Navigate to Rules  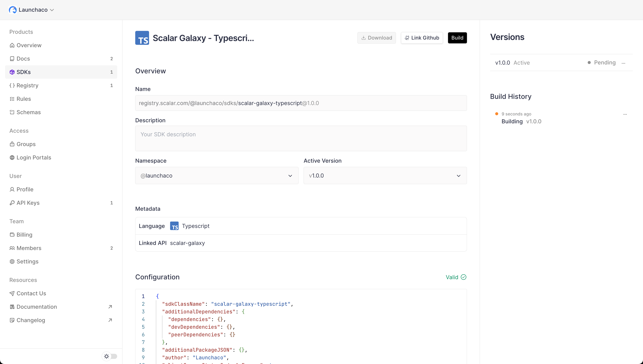pyautogui.click(x=61, y=99)
